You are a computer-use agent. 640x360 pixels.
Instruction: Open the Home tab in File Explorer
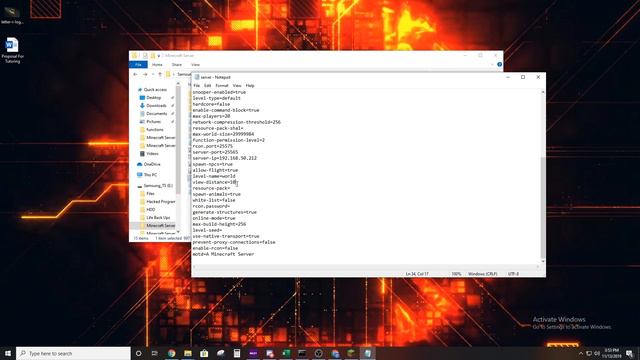coord(157,64)
